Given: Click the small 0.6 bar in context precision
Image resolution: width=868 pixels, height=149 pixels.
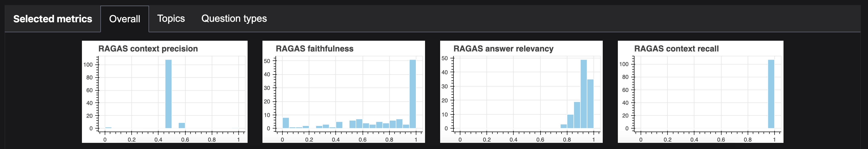Looking at the screenshot, I should 182,125.
